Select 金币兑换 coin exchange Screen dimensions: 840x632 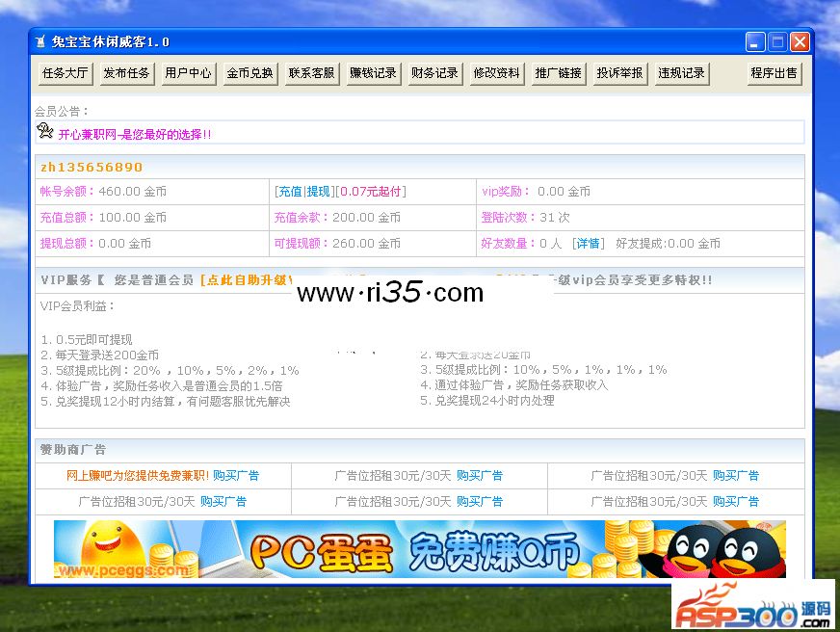(249, 73)
